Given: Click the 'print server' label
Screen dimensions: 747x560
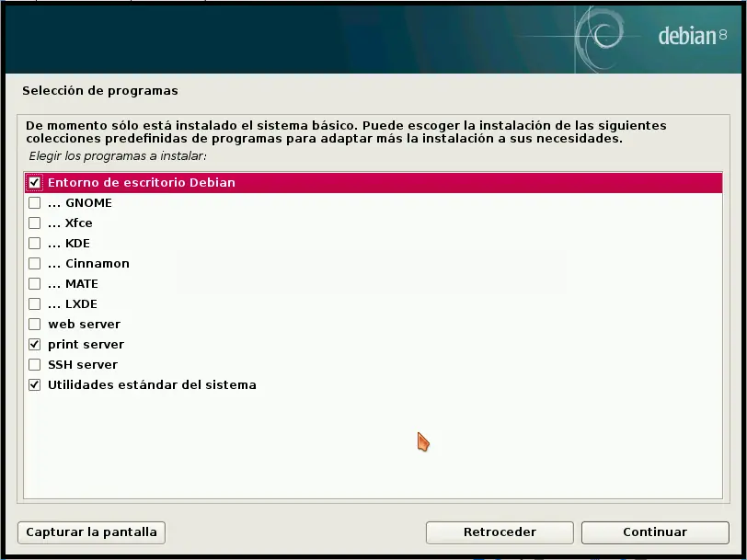Looking at the screenshot, I should click(86, 344).
